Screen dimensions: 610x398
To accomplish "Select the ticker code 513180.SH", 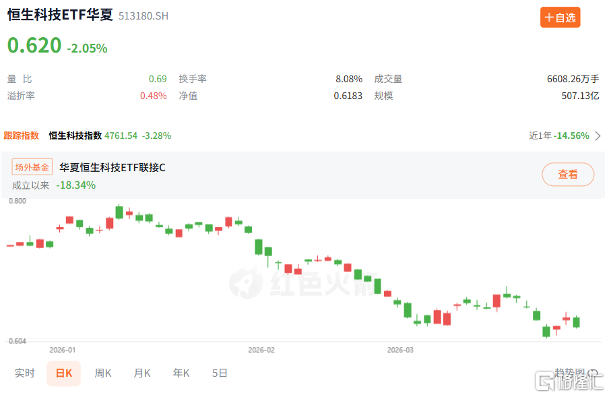I will 144,16.
